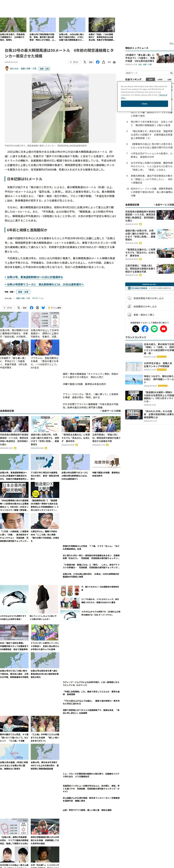Share on Facebook via icon below the headline

coord(98,62)
